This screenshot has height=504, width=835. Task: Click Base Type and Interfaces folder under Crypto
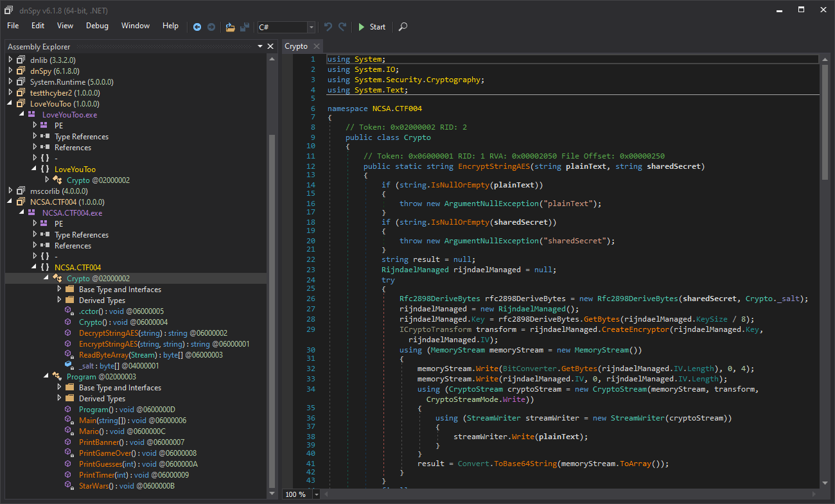(x=70, y=289)
